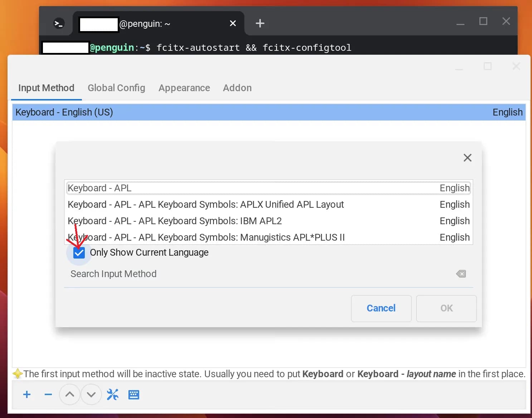Move the selected input method down
Image resolution: width=532 pixels, height=418 pixels.
91,394
